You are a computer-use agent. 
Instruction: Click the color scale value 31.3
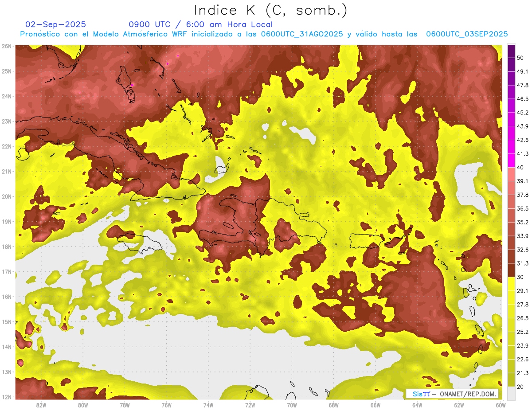522,263
